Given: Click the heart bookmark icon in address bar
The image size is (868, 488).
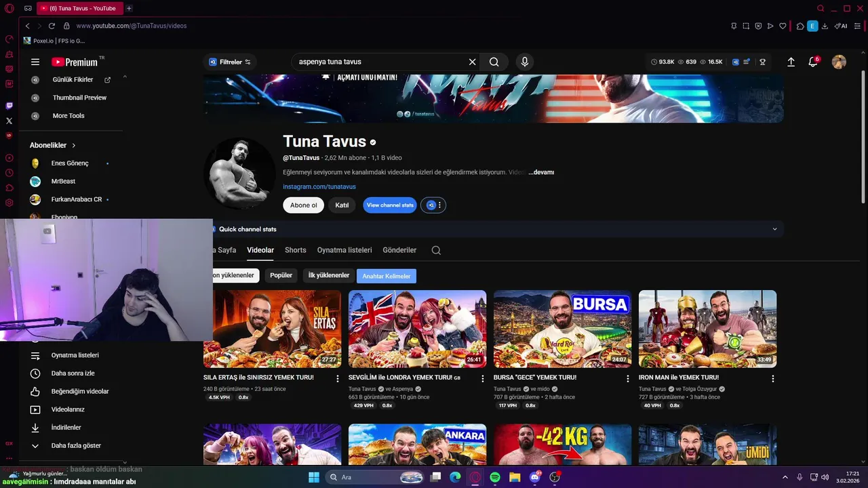Looking at the screenshot, I should point(783,26).
